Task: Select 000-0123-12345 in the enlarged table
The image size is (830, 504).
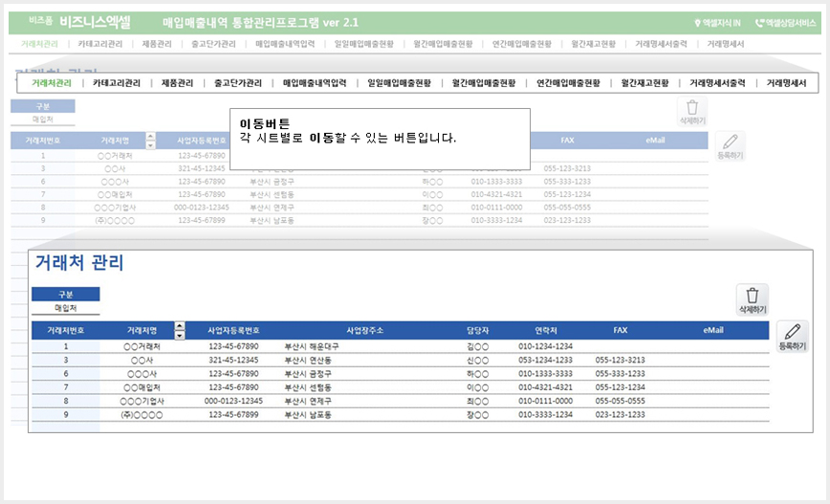Action: coord(233,402)
